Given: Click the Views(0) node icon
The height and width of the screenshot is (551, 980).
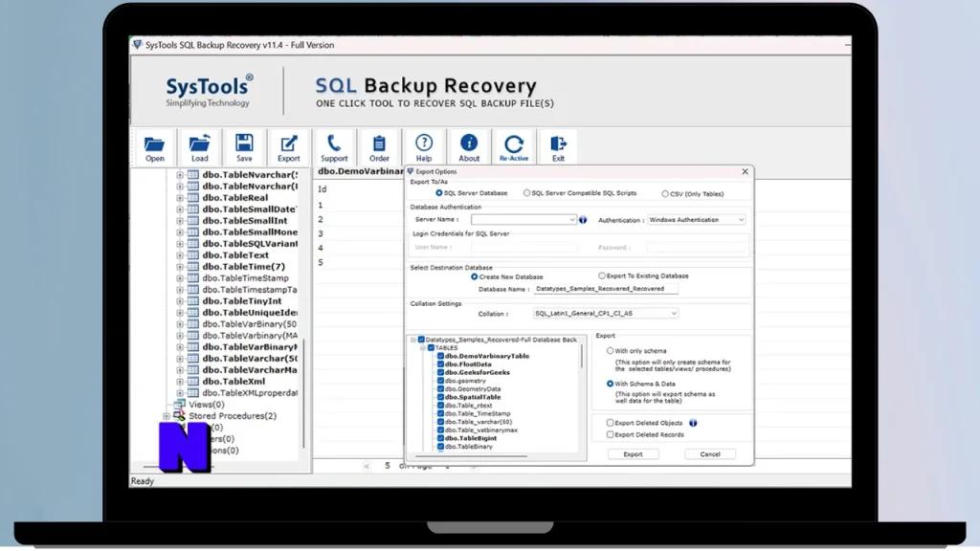Looking at the screenshot, I should (x=179, y=405).
